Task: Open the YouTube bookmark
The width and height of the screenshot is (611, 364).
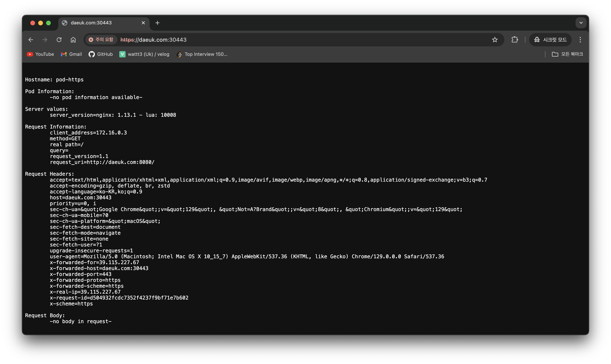Action: [40, 54]
